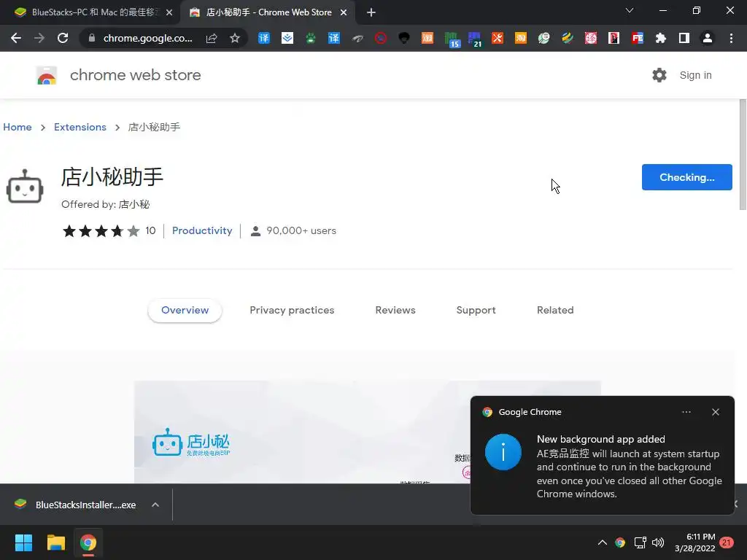Viewport: 747px width, 560px height.
Task: Switch to the Related tab
Action: (555, 310)
